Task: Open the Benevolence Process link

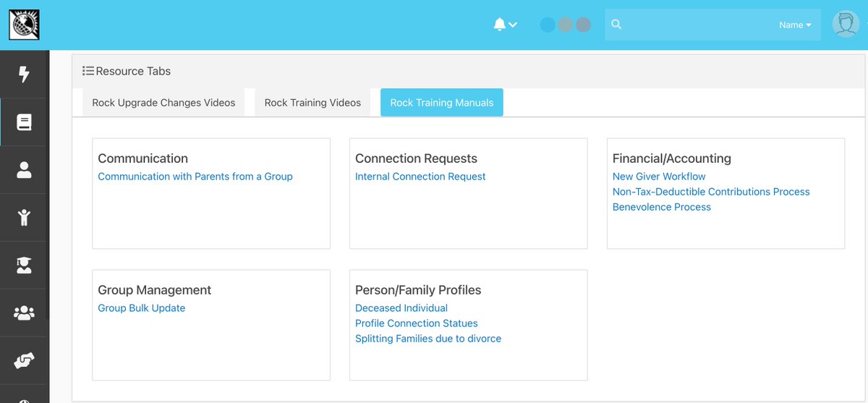Action: 662,207
